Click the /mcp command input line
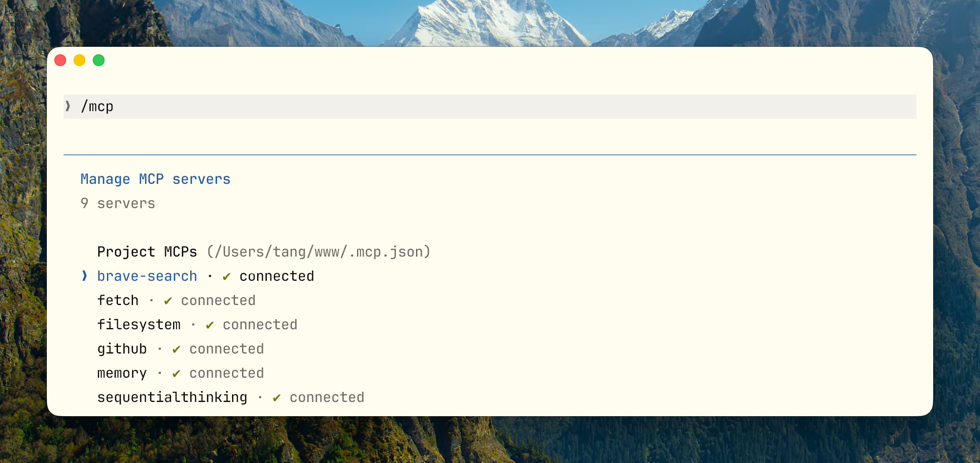Screen dimensions: 980x463 (x=489, y=107)
